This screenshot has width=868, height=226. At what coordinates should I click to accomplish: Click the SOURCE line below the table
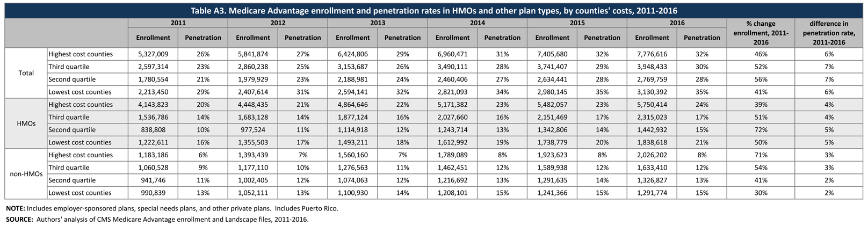(157, 220)
